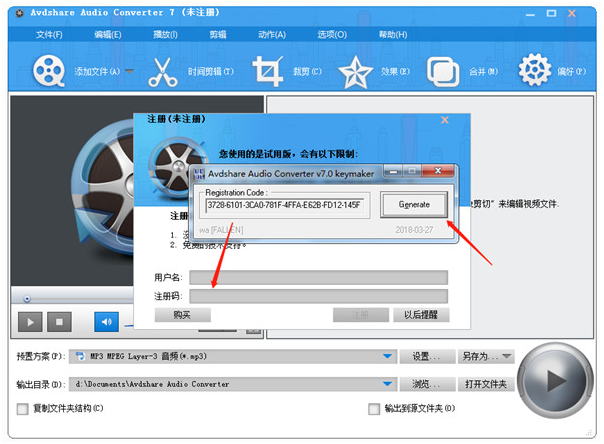Screen dimensions: 604x444
Task: Open the 选项(O) menu
Action: tap(332, 35)
